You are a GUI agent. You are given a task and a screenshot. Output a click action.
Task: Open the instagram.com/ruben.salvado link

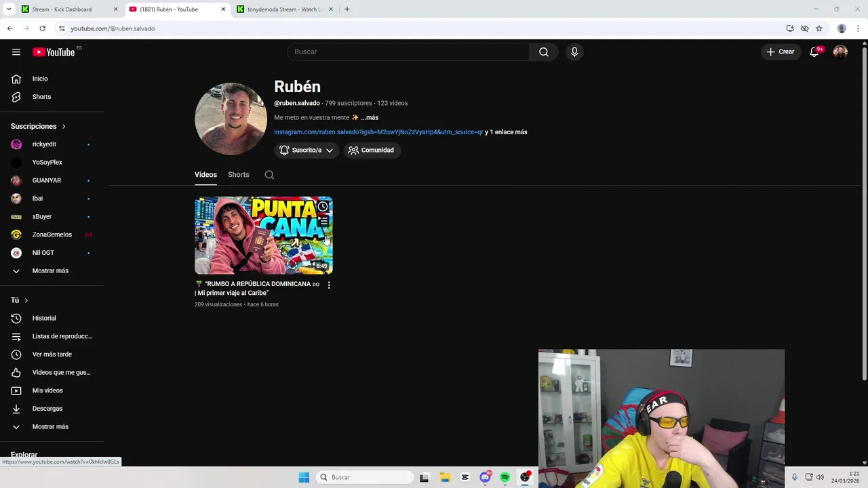(x=378, y=132)
